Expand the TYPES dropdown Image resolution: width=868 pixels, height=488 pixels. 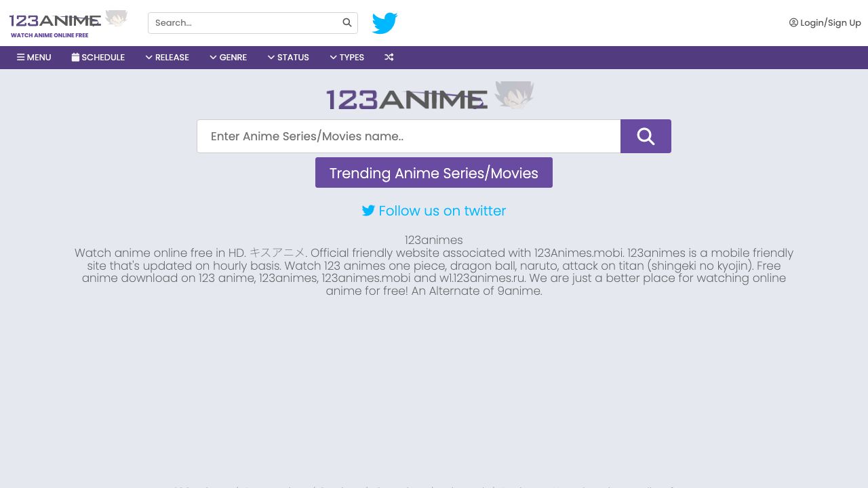(x=347, y=58)
